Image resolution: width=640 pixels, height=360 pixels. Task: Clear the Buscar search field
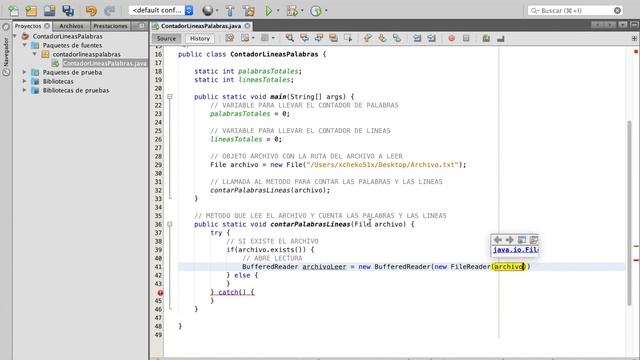tap(618, 11)
